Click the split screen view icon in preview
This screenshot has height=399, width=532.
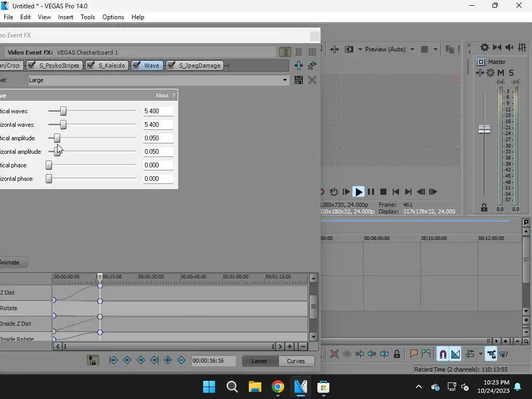(x=349, y=49)
